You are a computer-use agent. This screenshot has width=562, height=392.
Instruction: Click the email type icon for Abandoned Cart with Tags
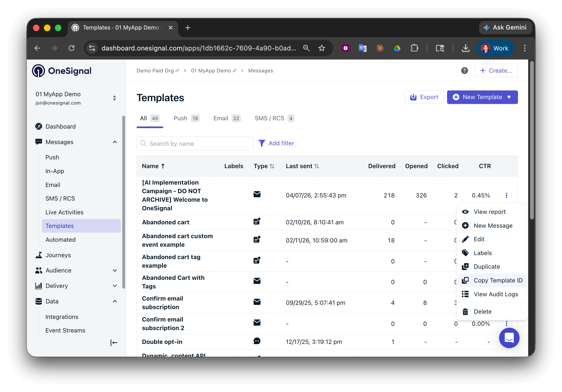click(x=257, y=281)
